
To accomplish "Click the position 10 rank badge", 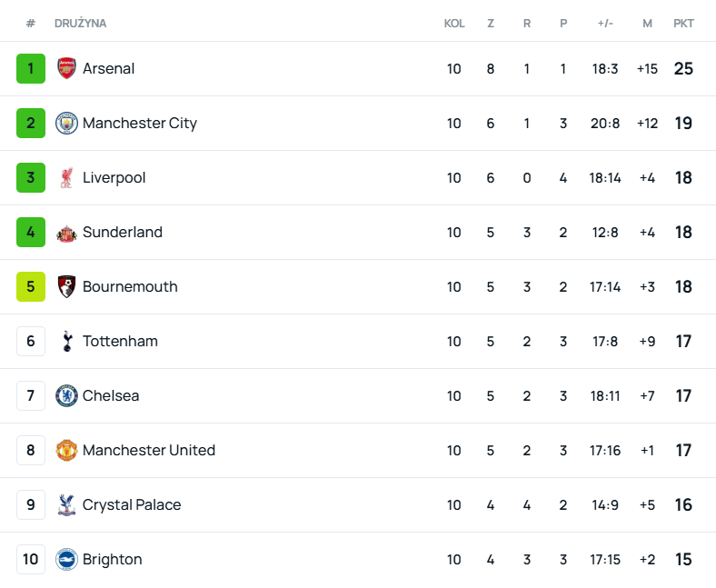I will coord(31,559).
